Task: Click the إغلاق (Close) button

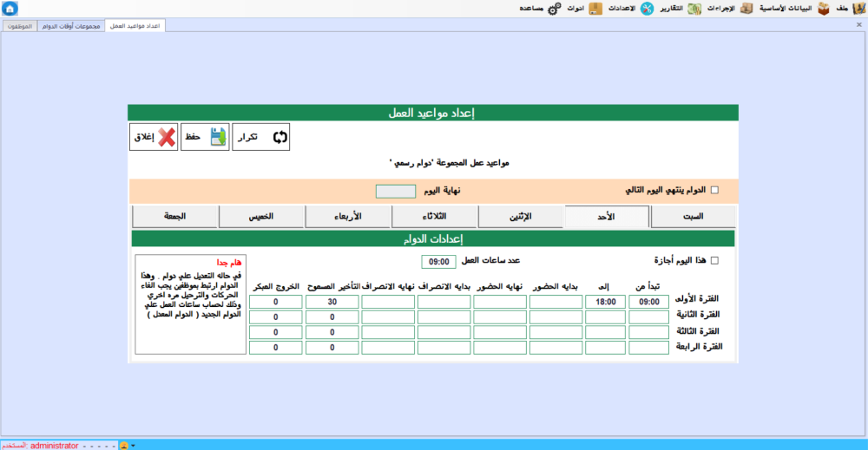Action: tap(154, 137)
